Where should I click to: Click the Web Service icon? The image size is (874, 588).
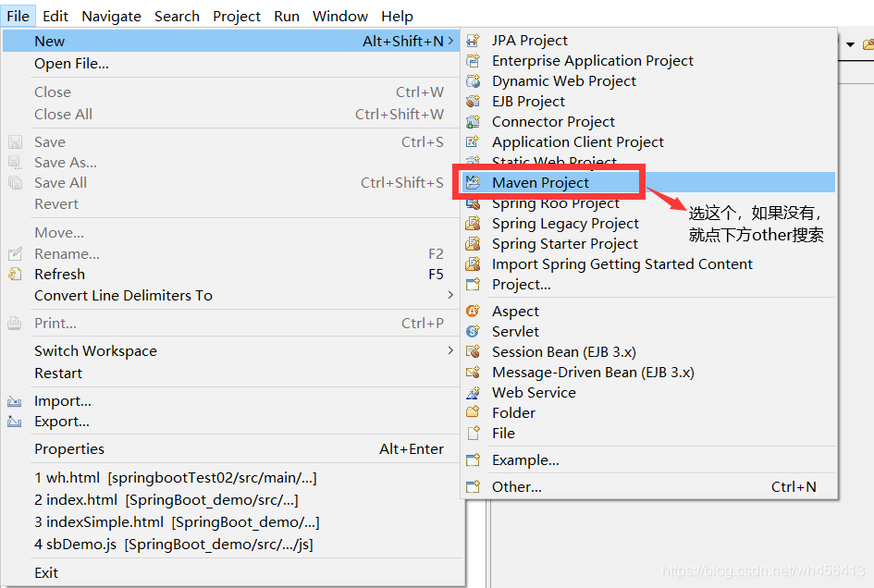point(473,392)
